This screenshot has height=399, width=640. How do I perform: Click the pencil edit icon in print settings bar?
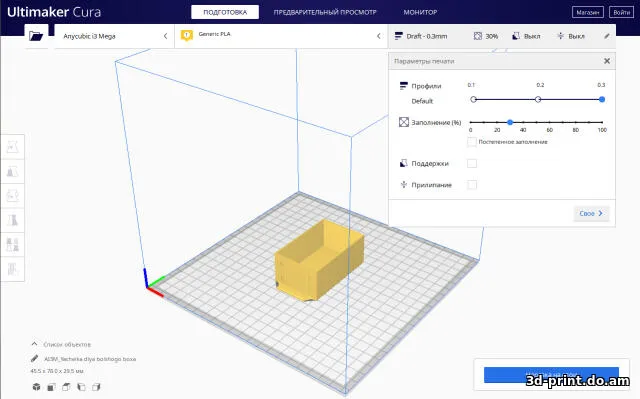[607, 36]
